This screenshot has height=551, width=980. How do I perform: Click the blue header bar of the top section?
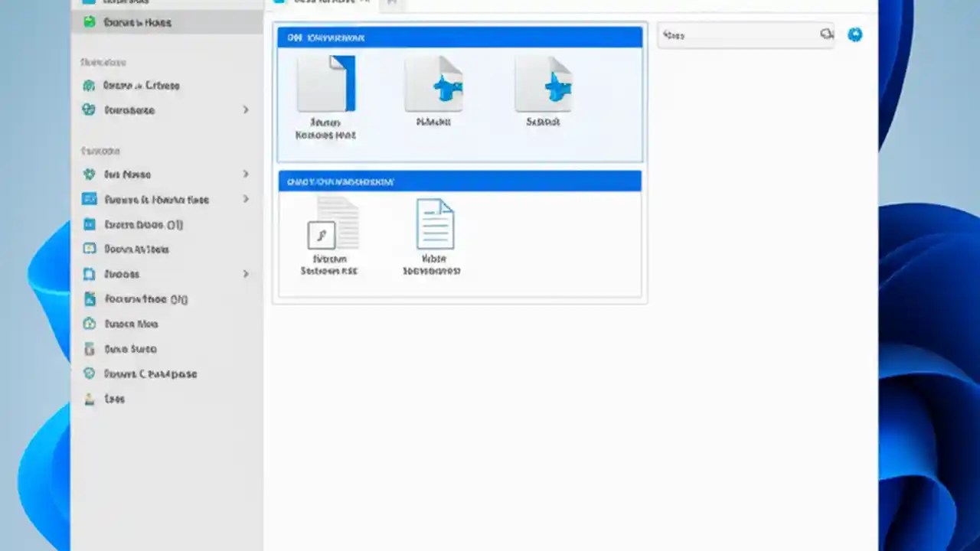(x=459, y=37)
